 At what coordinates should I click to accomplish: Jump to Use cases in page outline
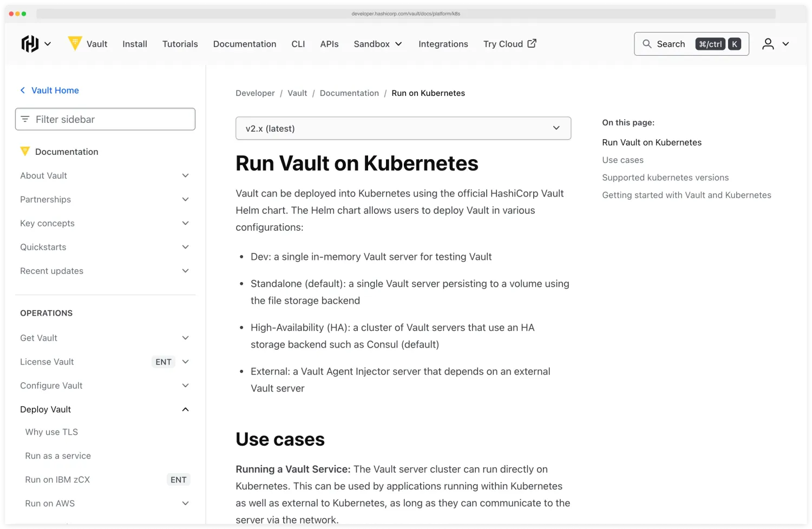coord(623,160)
